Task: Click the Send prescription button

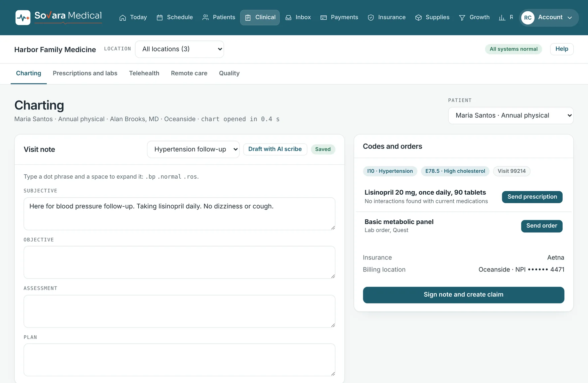Action: [x=532, y=197]
